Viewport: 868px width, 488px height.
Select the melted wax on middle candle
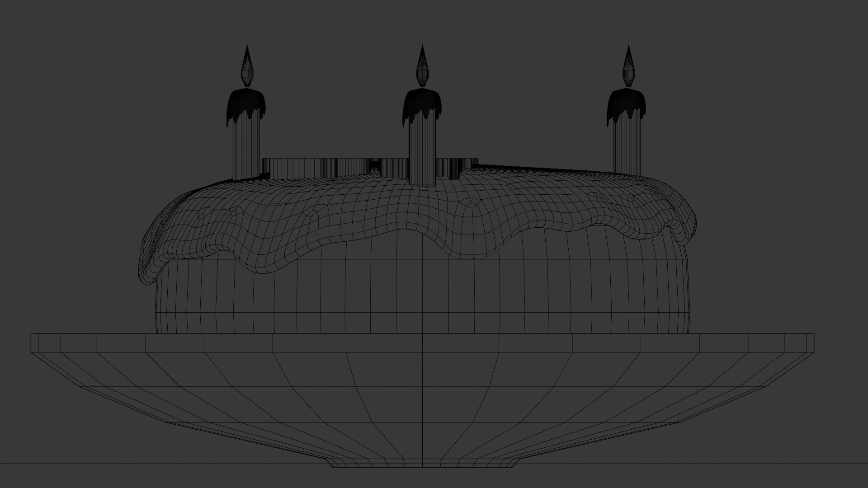coord(423,103)
